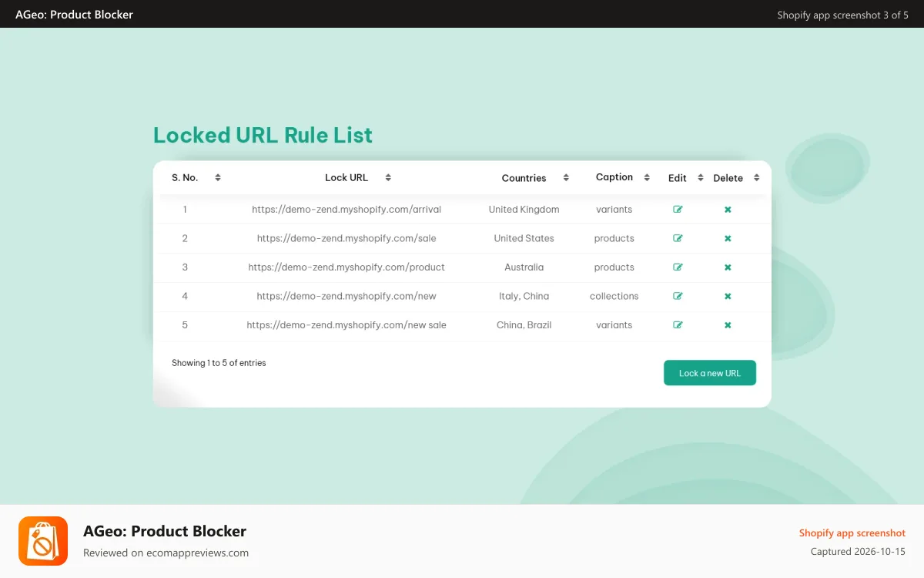
Task: Select the Delete column header label
Action: pos(728,178)
